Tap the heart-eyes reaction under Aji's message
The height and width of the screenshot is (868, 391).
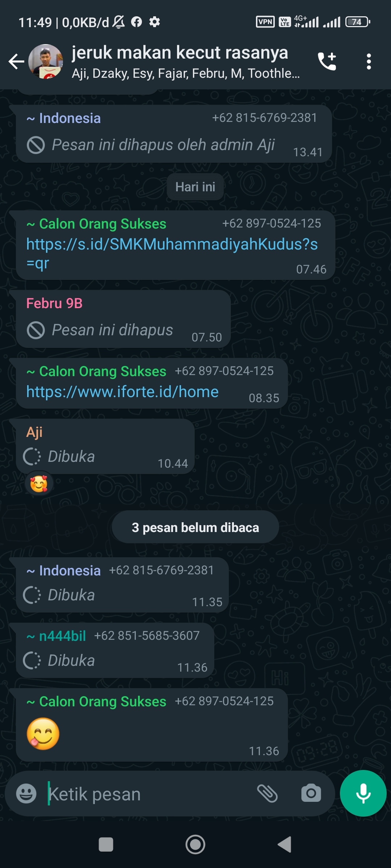pos(39,484)
